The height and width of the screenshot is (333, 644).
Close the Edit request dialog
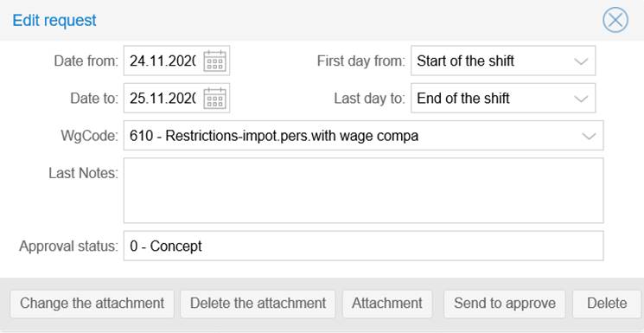click(615, 20)
